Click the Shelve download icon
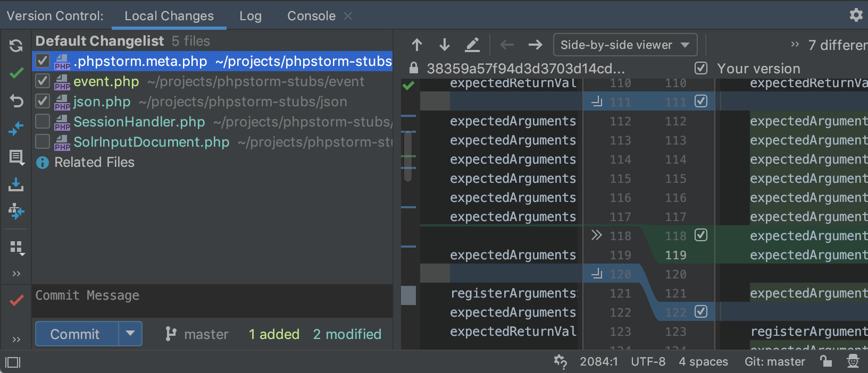The width and height of the screenshot is (868, 373). pos(16,184)
